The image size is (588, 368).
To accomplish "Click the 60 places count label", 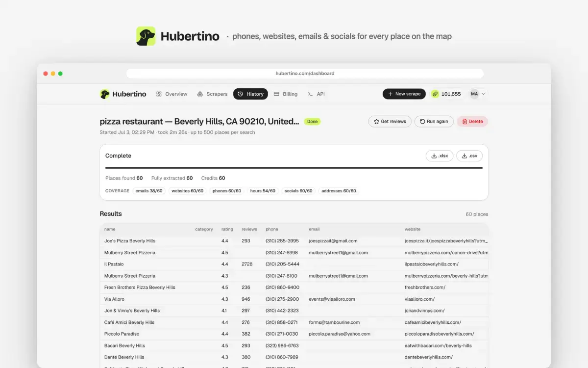I will pos(477,214).
